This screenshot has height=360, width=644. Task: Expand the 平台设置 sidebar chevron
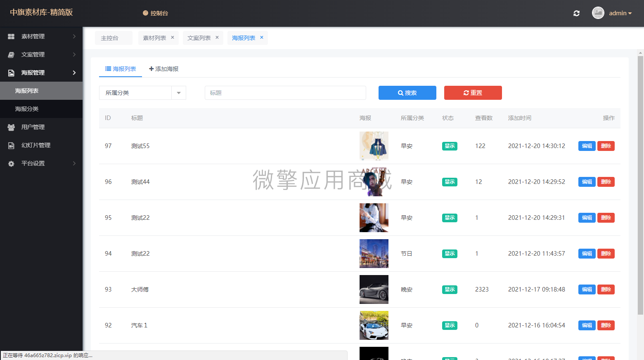[74, 163]
